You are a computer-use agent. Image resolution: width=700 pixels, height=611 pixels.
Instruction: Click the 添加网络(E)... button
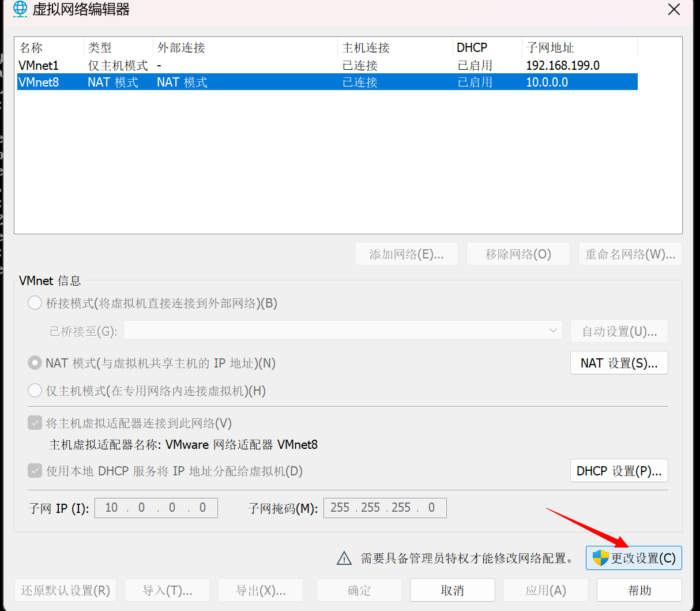point(407,254)
